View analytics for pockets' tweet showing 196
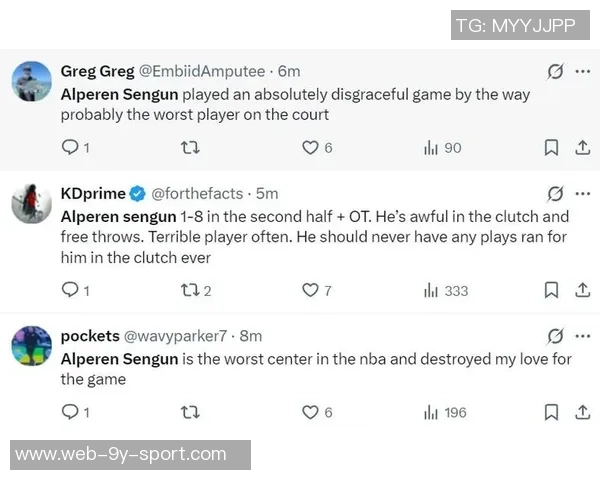The image size is (600, 480). coord(432,412)
